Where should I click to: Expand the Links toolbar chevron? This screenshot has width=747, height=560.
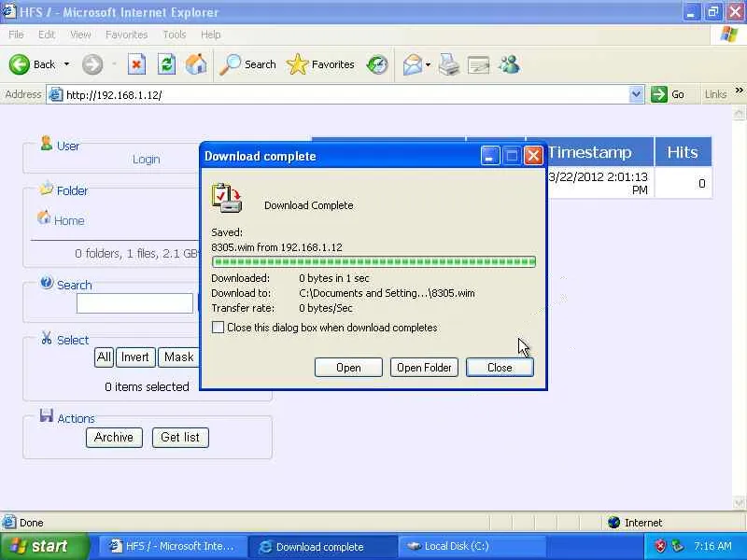[x=739, y=90]
